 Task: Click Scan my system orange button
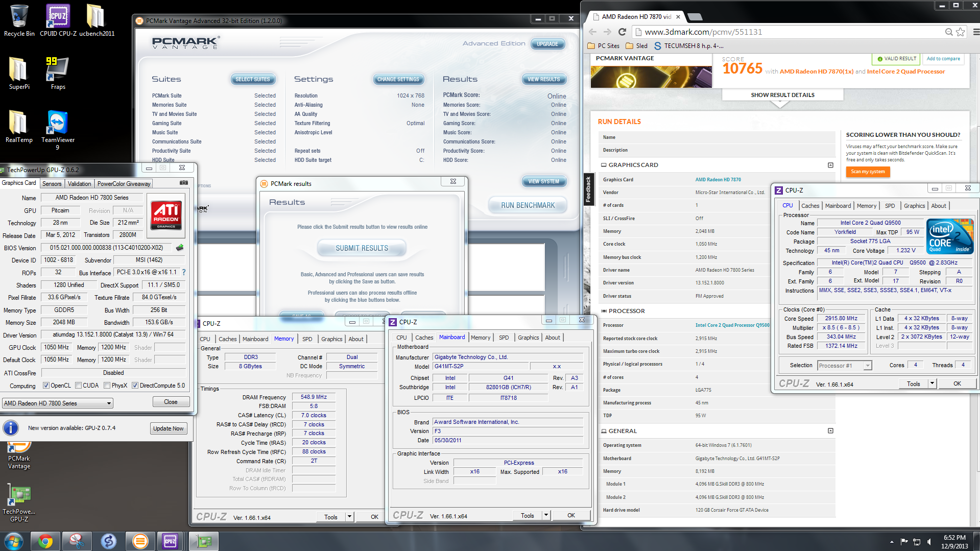868,172
